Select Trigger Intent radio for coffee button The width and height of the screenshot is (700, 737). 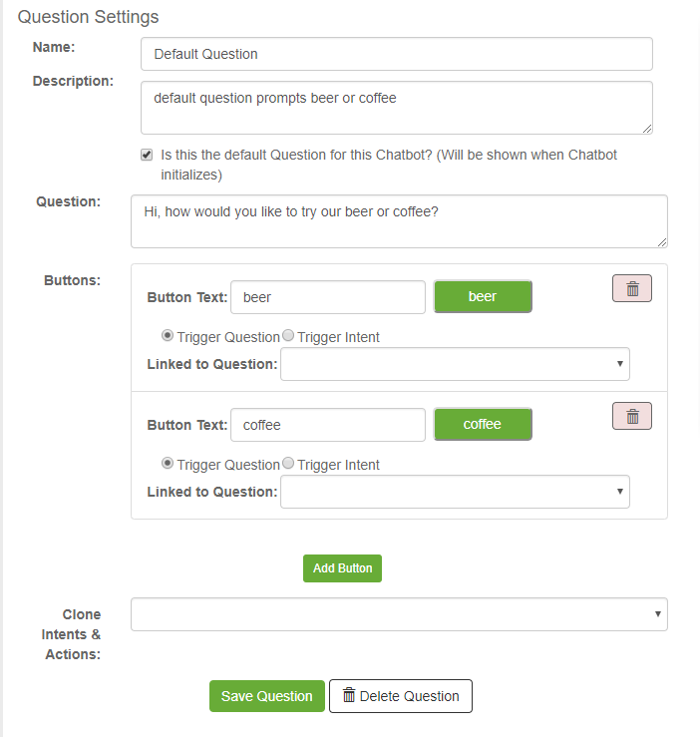[288, 464]
